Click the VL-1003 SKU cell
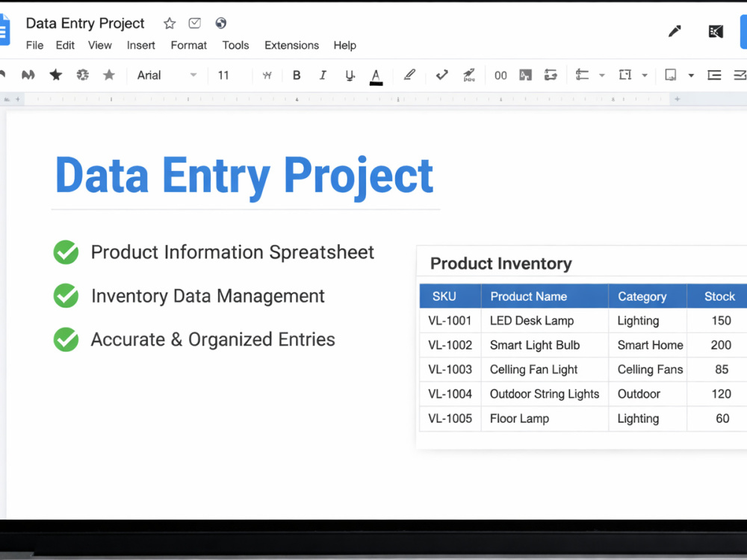Image resolution: width=747 pixels, height=560 pixels. click(x=450, y=369)
